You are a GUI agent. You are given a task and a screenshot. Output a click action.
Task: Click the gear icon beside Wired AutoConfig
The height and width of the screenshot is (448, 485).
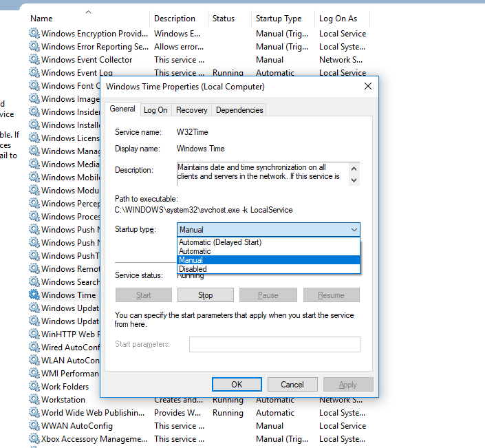point(34,347)
